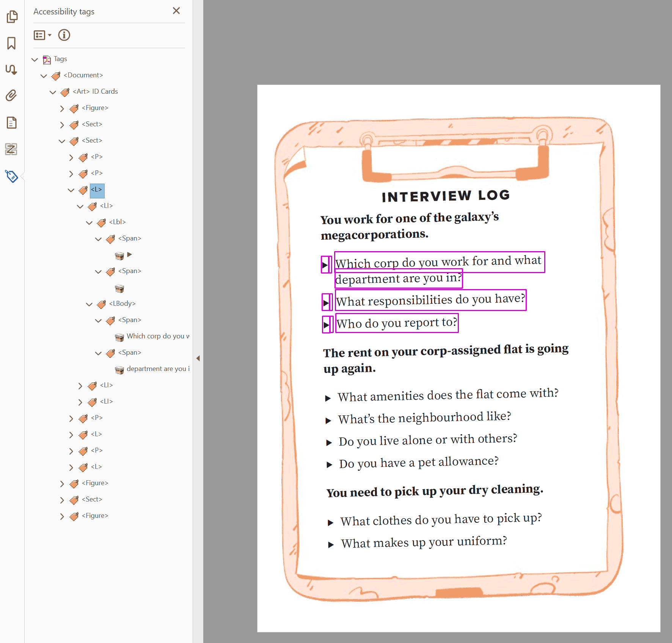Click the last Sect tag near the bottom

[92, 499]
